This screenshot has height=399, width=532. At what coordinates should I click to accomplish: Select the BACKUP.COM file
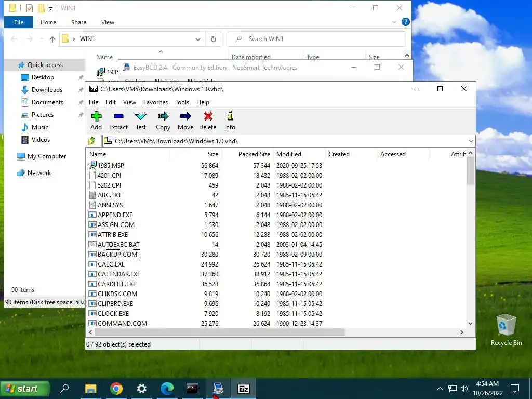[x=117, y=255]
